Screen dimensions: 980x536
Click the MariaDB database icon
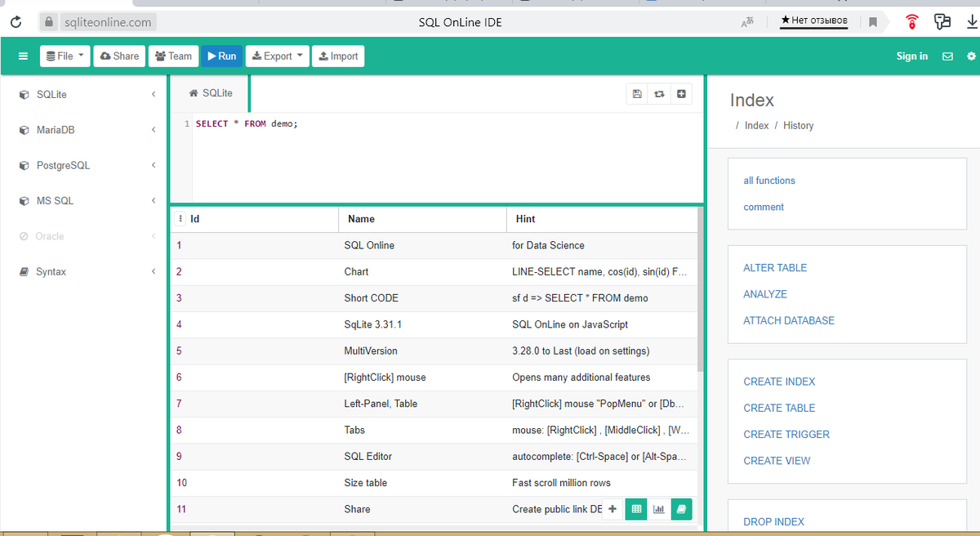coord(23,129)
